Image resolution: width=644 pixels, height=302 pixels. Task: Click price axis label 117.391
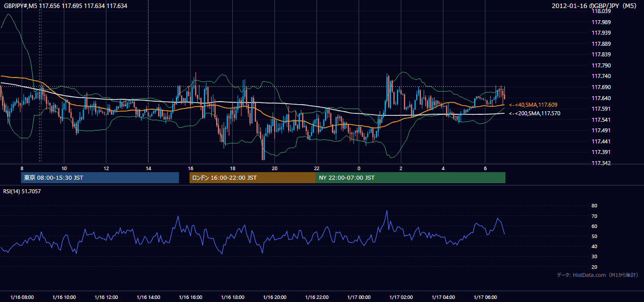(601, 152)
